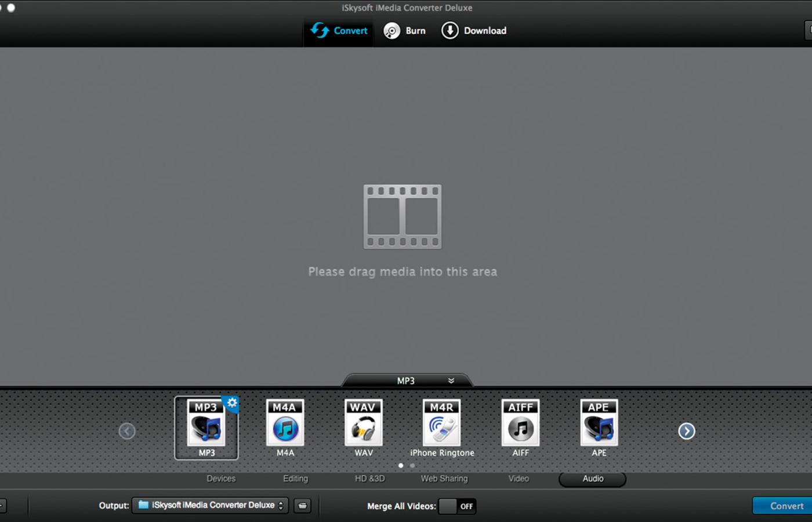
Task: Select the Devices category
Action: point(221,478)
